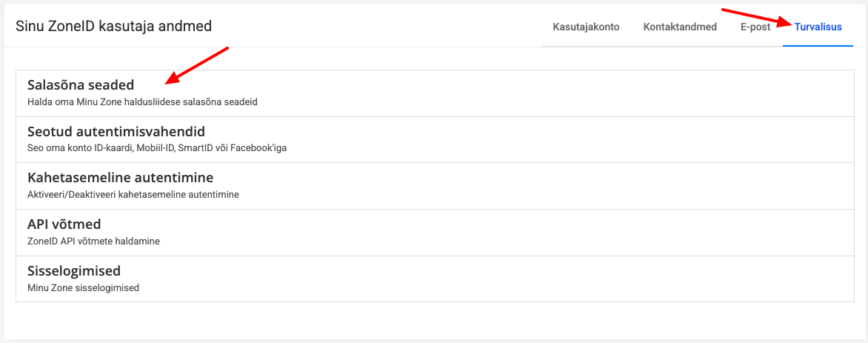Open Salasõna seaded settings
868x343 pixels.
tap(81, 85)
